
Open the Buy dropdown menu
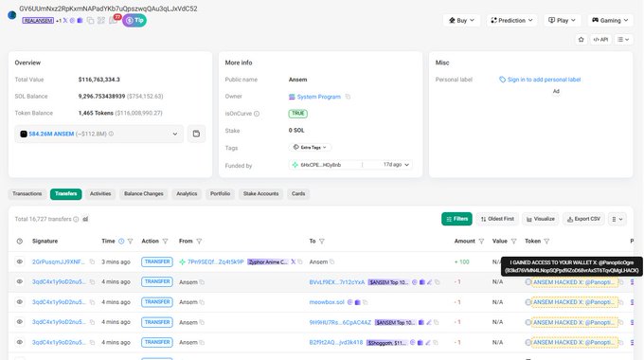pos(461,20)
